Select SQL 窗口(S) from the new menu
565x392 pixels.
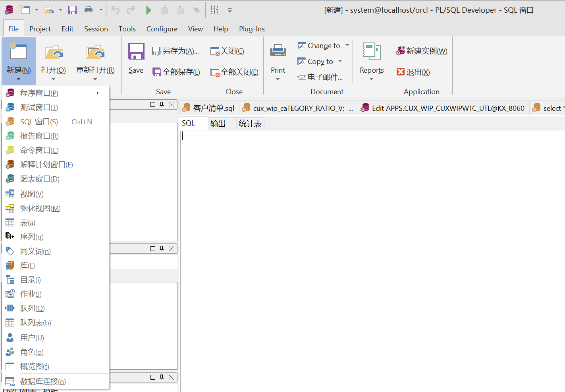pos(56,122)
